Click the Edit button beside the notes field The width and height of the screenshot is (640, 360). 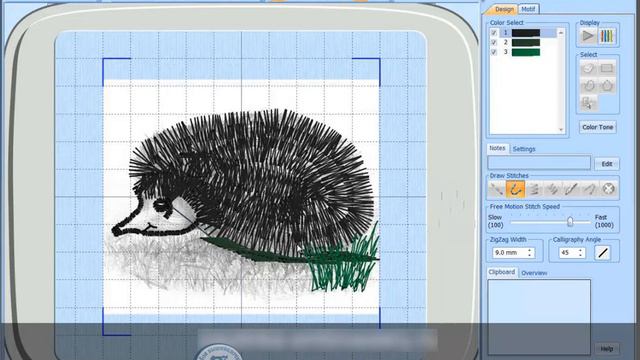point(607,164)
